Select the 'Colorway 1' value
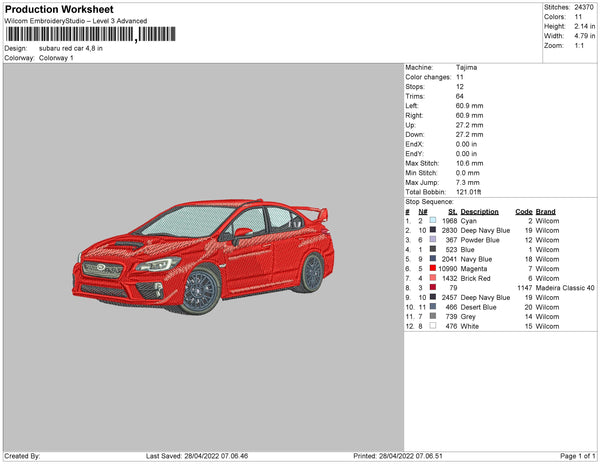 (56, 58)
